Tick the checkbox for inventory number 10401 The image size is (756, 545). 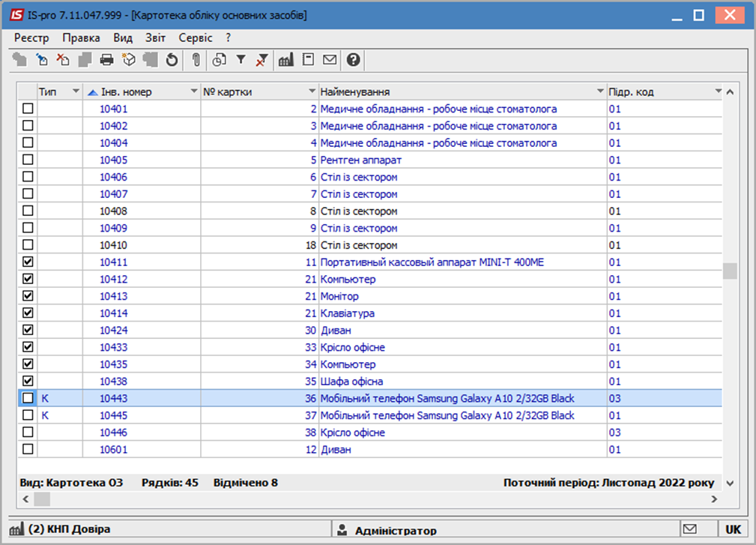tap(28, 109)
